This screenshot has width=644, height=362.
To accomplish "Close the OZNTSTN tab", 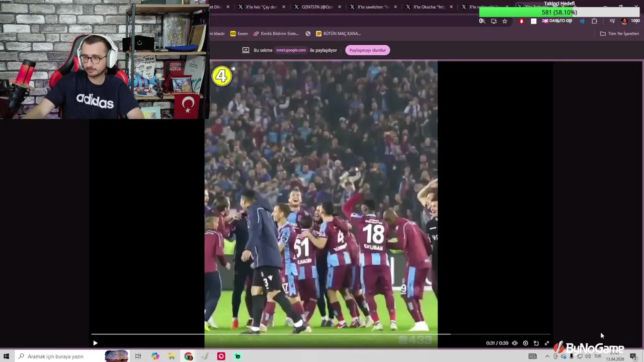I will pyautogui.click(x=340, y=7).
